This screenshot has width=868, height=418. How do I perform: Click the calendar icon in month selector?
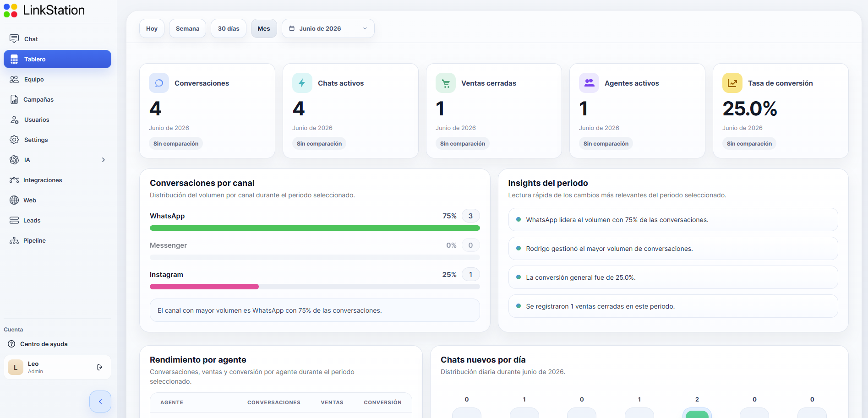pyautogui.click(x=292, y=28)
